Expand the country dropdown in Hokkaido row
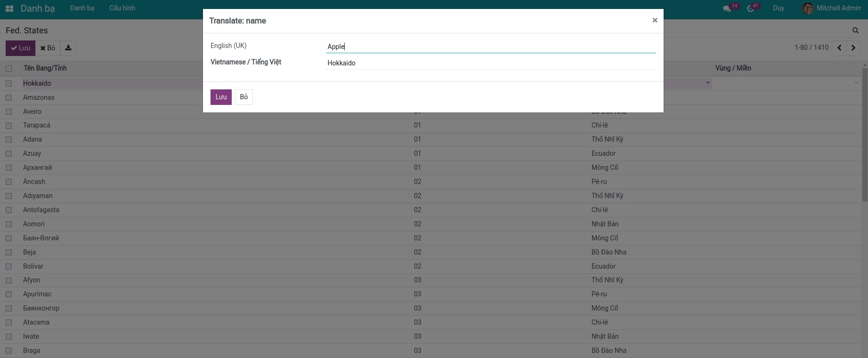Screen dimensions: 868x358 click(707, 83)
